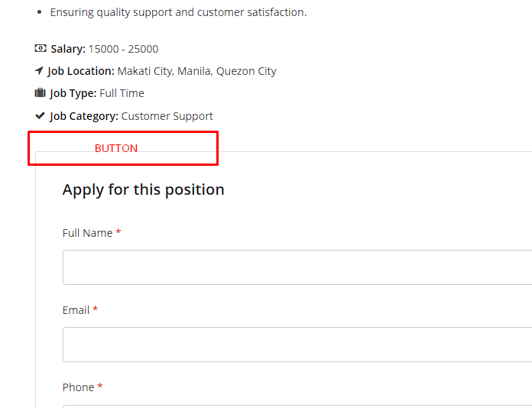Image resolution: width=532 pixels, height=408 pixels.
Task: Click the red asterisk beside Full Name
Action: pyautogui.click(x=118, y=232)
